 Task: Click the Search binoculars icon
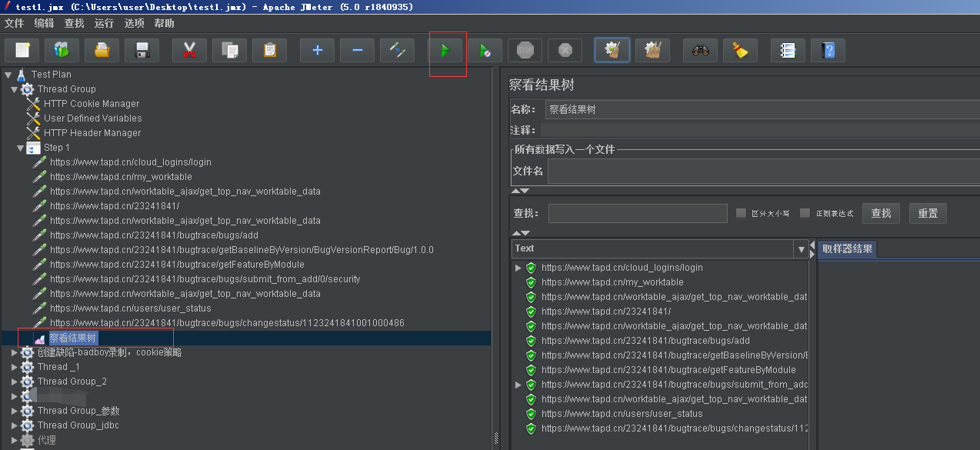click(700, 51)
